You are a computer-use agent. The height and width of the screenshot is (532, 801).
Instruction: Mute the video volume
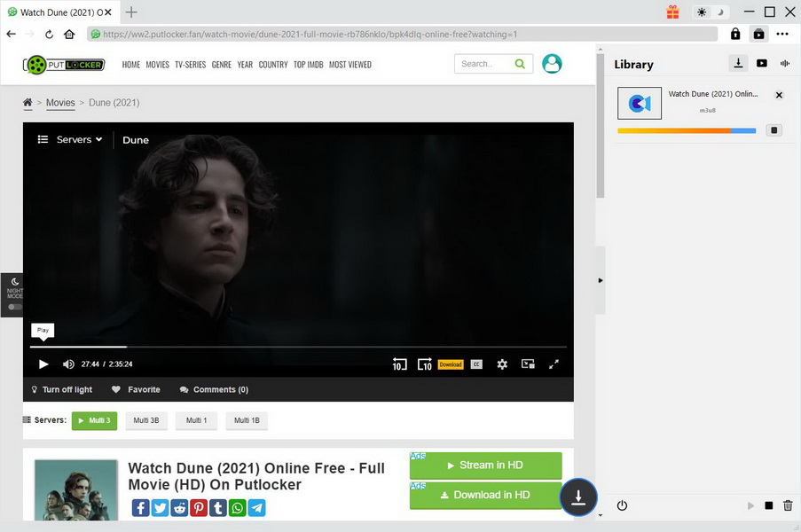[x=68, y=364]
